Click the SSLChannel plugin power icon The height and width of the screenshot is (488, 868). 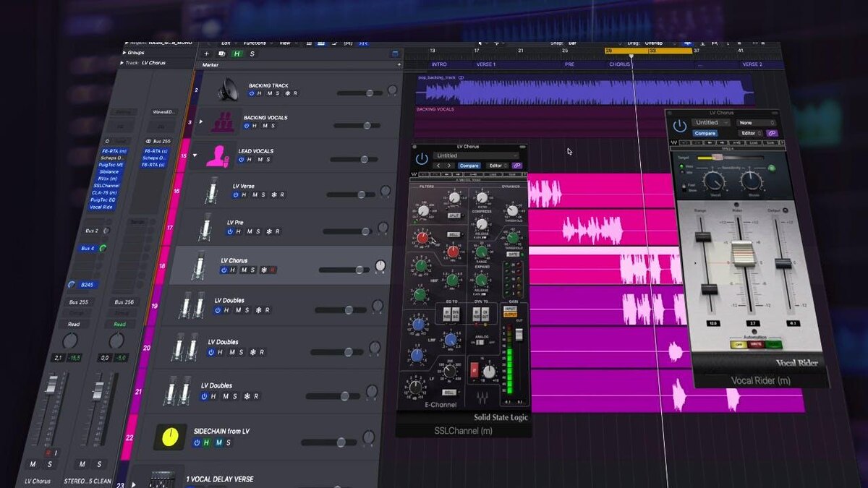point(422,158)
